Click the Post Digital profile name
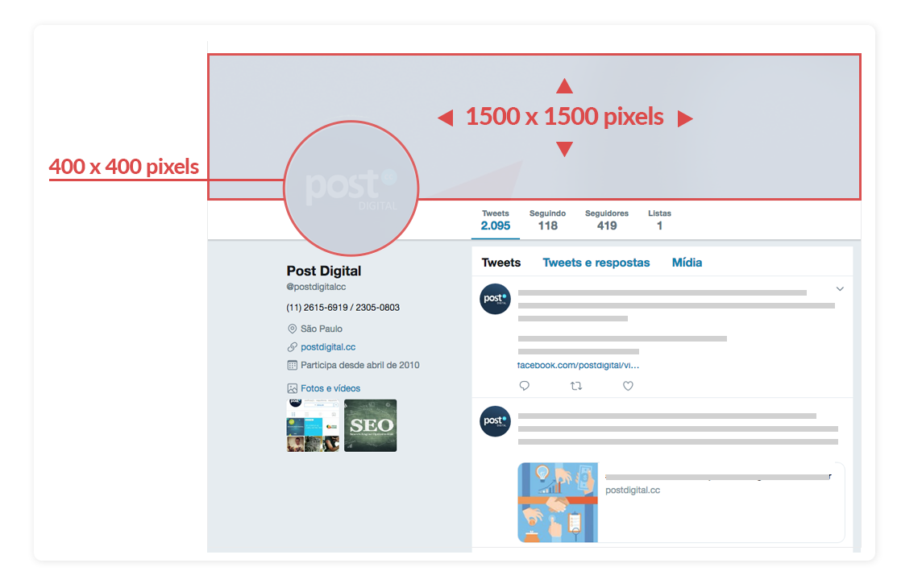This screenshot has height=588, width=922. (x=324, y=271)
